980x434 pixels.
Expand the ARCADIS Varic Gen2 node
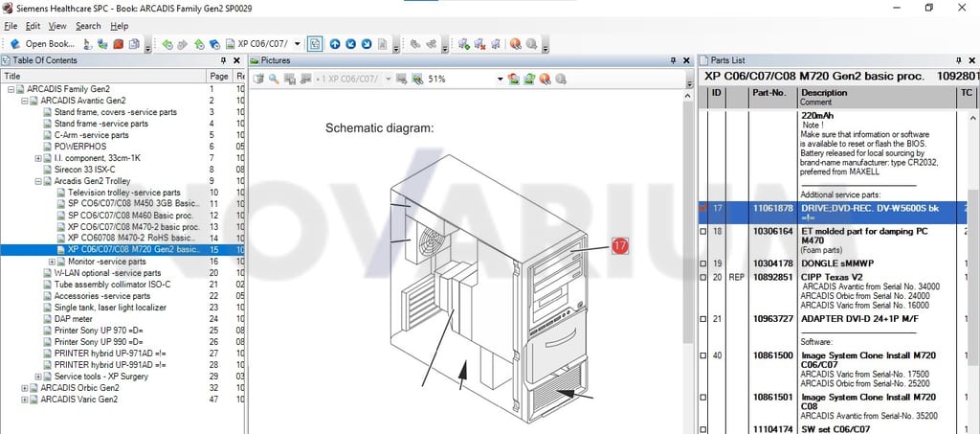24,399
